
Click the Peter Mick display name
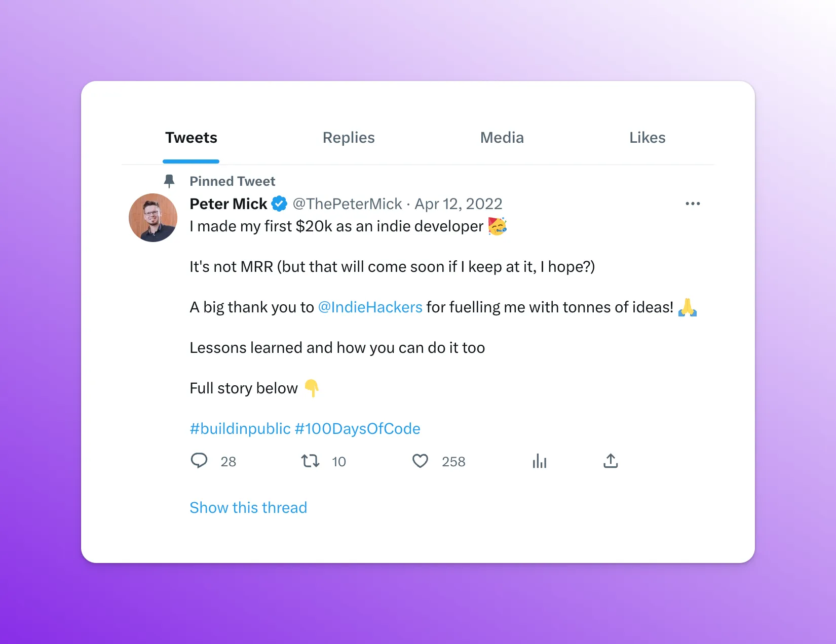pos(228,204)
